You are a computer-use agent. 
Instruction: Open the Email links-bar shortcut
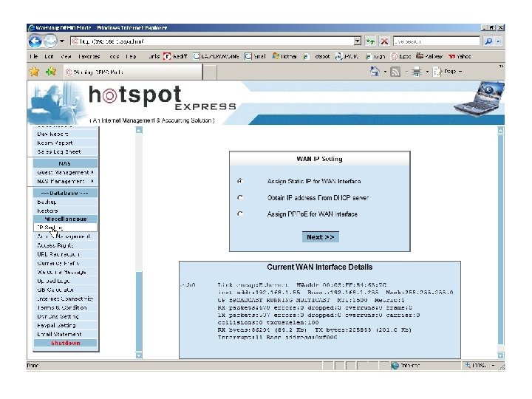click(255, 56)
